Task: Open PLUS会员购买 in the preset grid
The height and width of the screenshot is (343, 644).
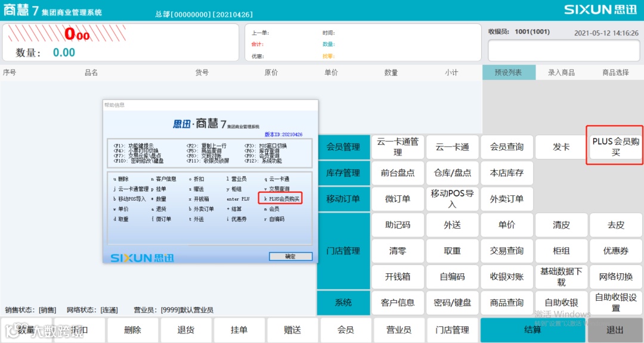Action: coord(615,147)
